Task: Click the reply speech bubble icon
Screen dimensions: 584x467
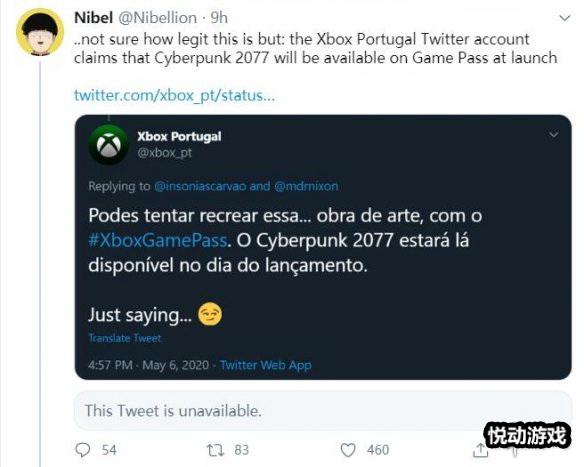Action: coord(83,449)
